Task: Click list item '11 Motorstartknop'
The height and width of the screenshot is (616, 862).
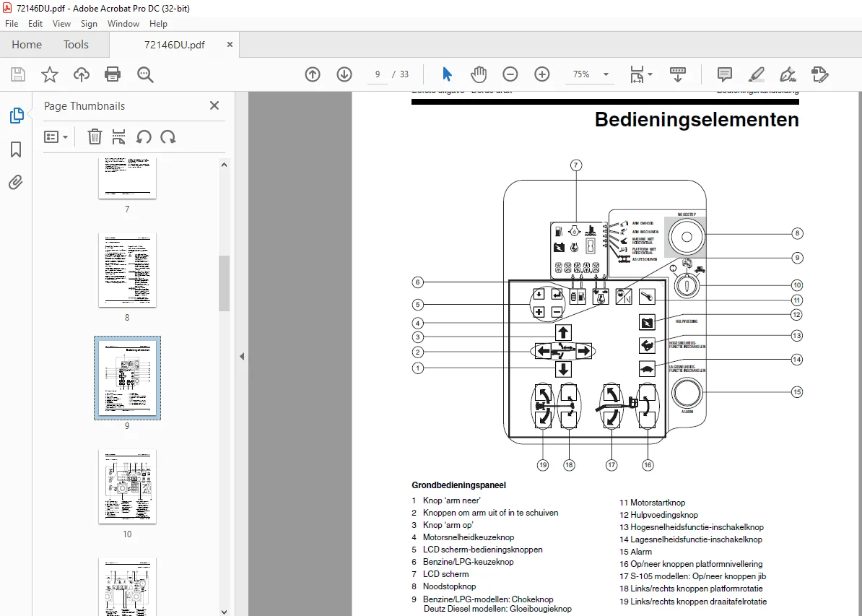Action: click(652, 503)
